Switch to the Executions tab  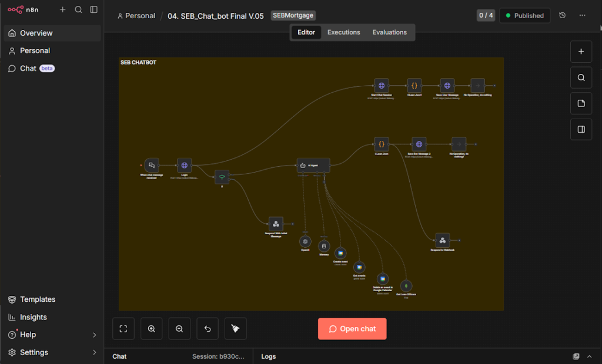coord(343,32)
